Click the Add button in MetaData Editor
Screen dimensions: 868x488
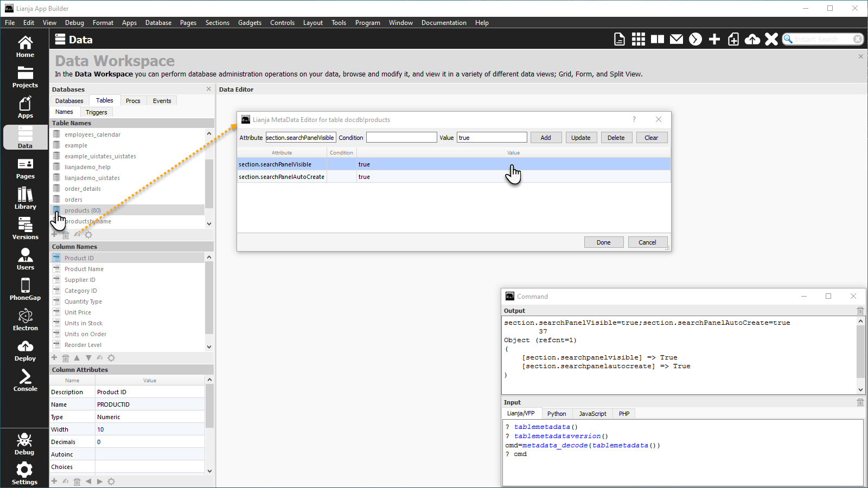(x=546, y=138)
